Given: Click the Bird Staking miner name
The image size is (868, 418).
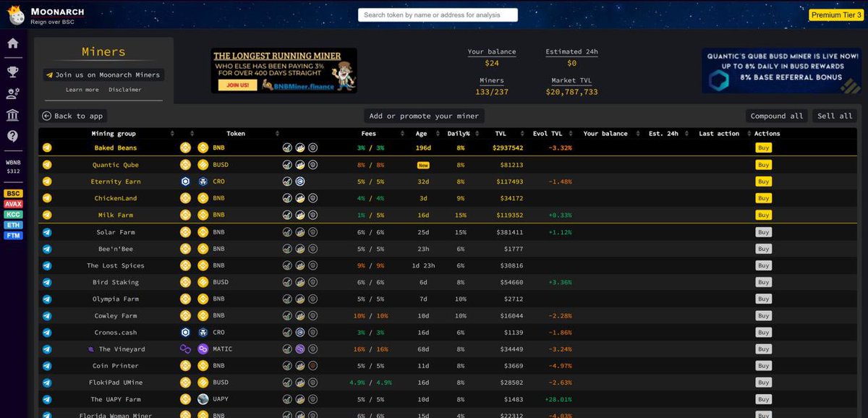Looking at the screenshot, I should tap(116, 282).
